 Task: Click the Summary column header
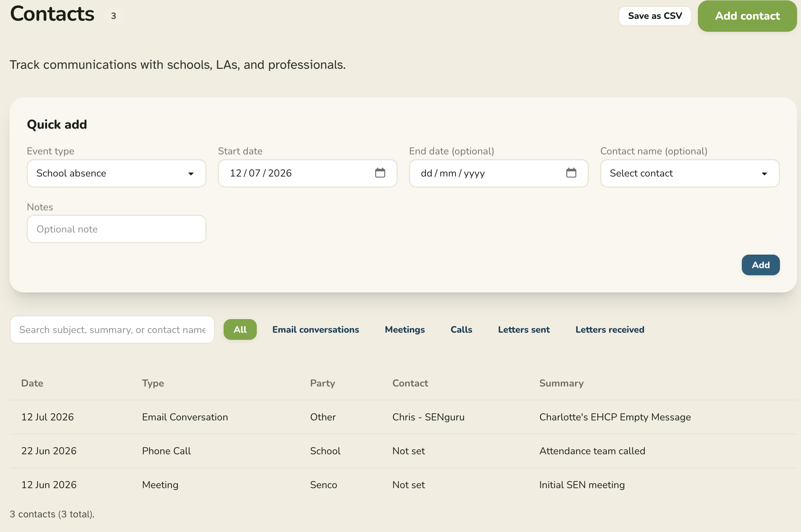point(561,383)
